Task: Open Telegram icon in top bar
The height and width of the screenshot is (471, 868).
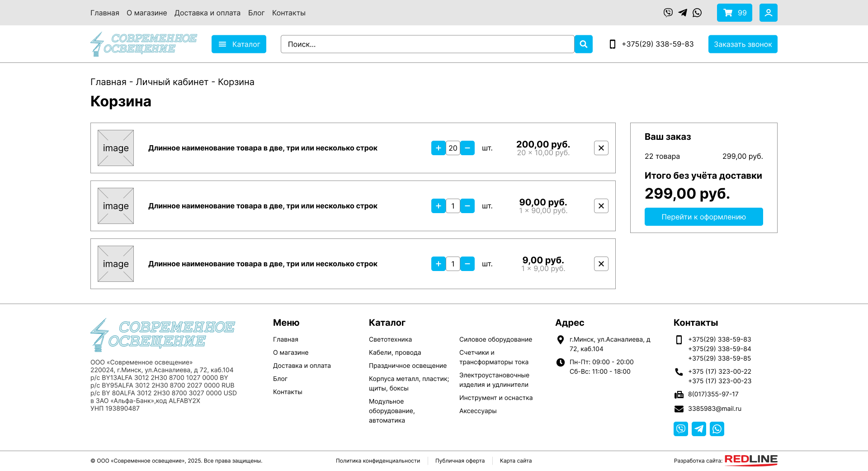Action: pos(683,13)
